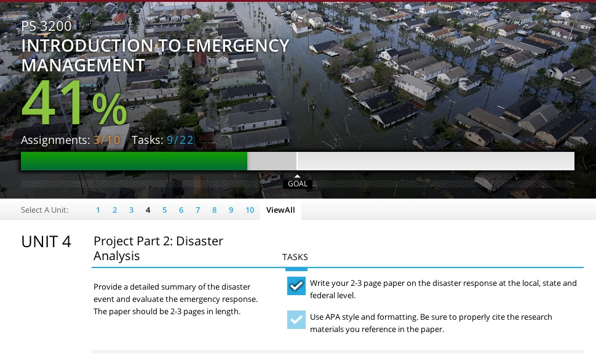The width and height of the screenshot is (596, 364).
Task: Click the green course progress bar
Action: (134, 161)
